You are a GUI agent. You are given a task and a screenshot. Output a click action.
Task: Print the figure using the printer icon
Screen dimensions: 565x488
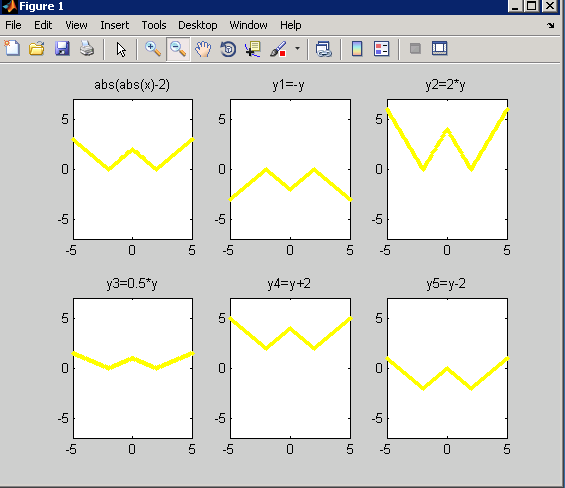pos(87,48)
